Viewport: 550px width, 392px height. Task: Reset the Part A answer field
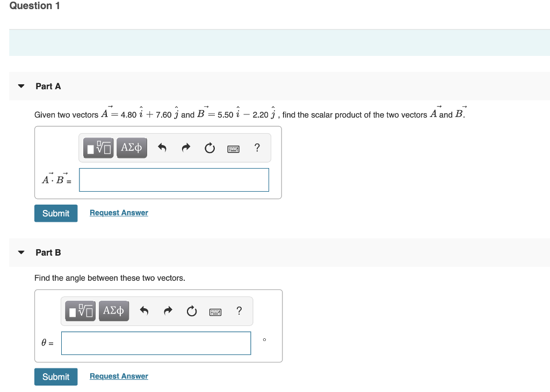tap(209, 148)
